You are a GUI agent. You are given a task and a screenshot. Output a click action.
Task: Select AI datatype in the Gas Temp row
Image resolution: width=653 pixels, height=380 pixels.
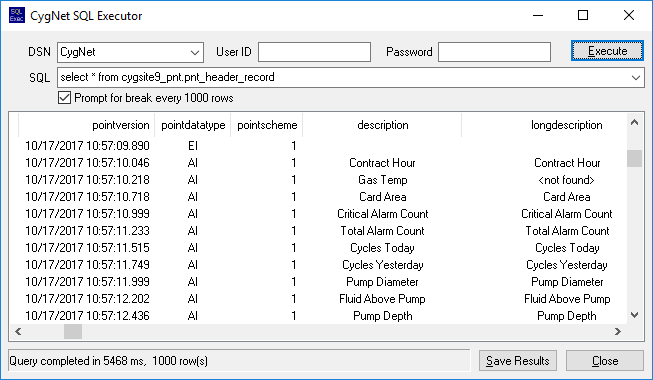193,180
